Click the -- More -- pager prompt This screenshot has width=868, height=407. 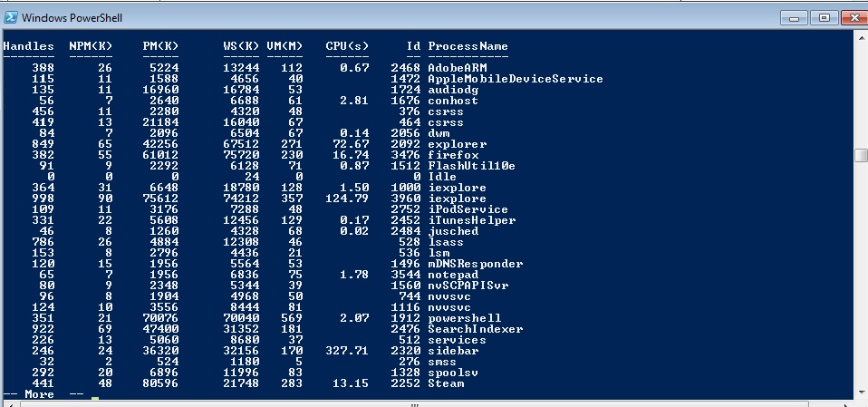tap(43, 394)
